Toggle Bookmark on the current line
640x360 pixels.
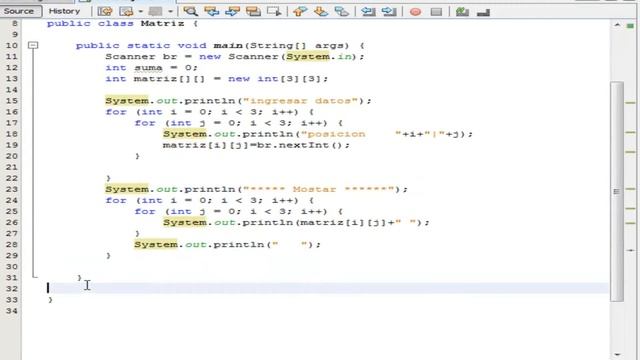tap(342, 11)
